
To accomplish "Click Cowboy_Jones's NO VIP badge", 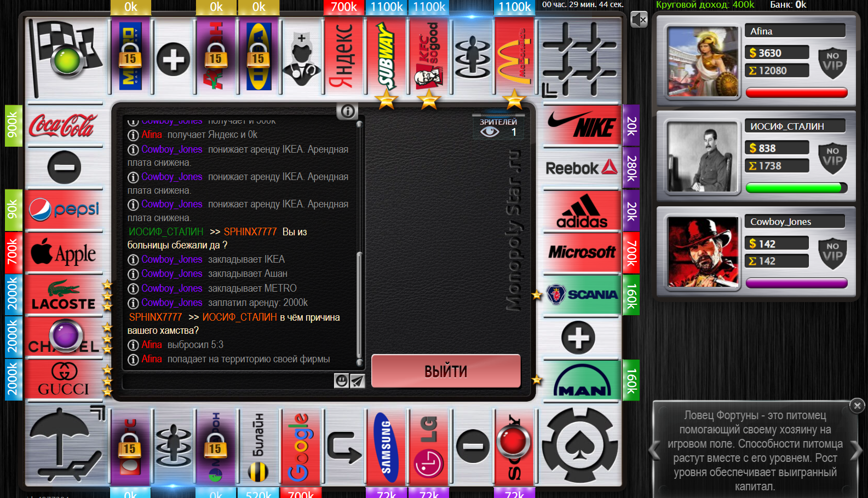I will tap(832, 254).
